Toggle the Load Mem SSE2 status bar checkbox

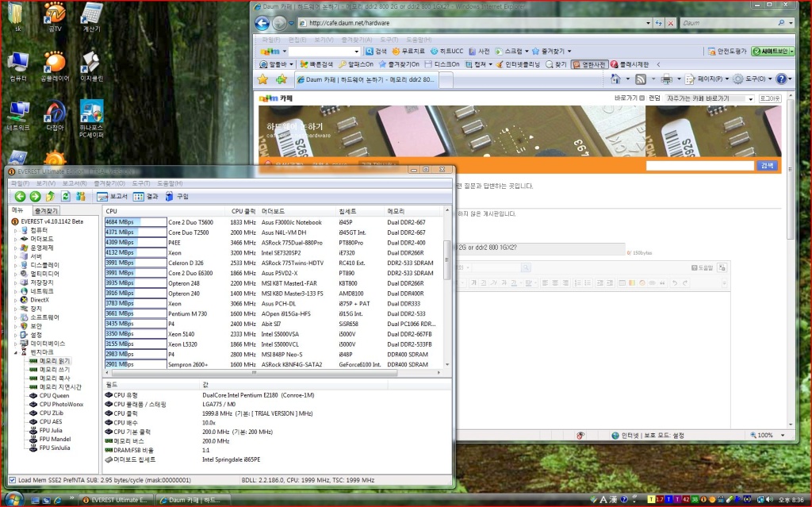click(x=13, y=480)
